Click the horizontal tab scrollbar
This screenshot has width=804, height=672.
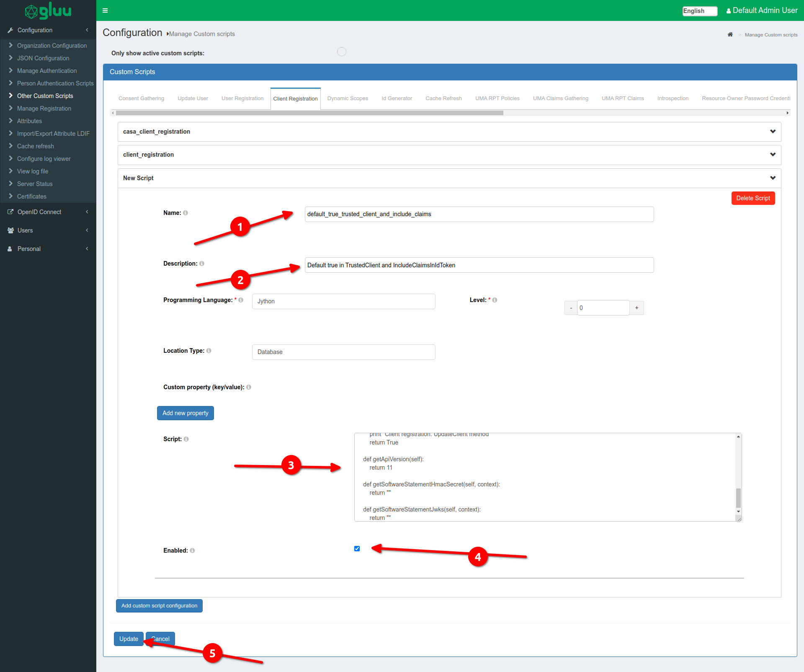tap(309, 113)
